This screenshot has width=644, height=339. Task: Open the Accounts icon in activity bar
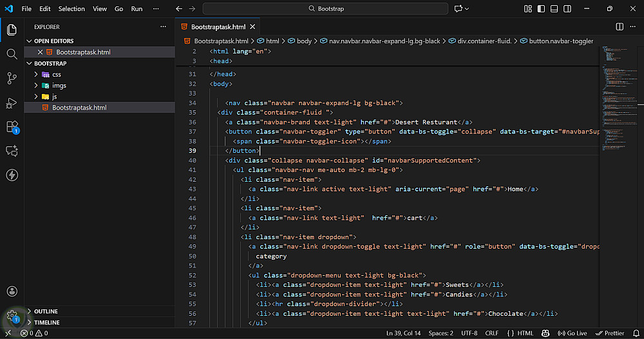[12, 291]
